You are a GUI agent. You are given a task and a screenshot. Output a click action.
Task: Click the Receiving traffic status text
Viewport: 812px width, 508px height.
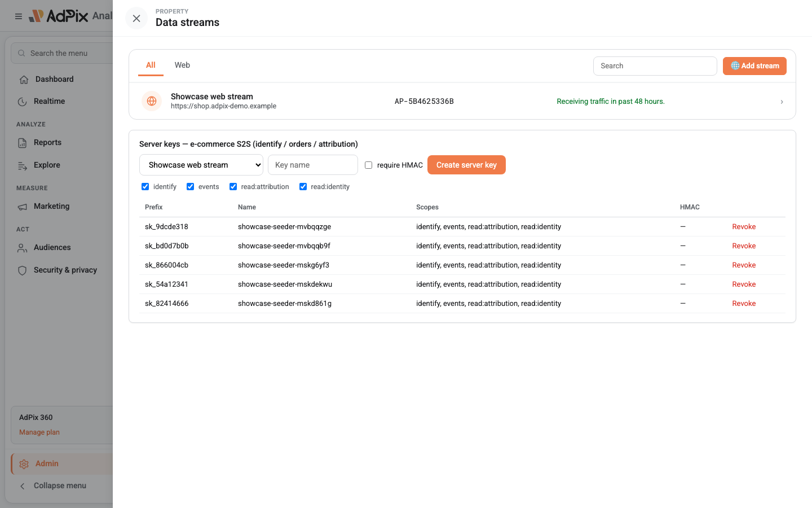coord(611,102)
